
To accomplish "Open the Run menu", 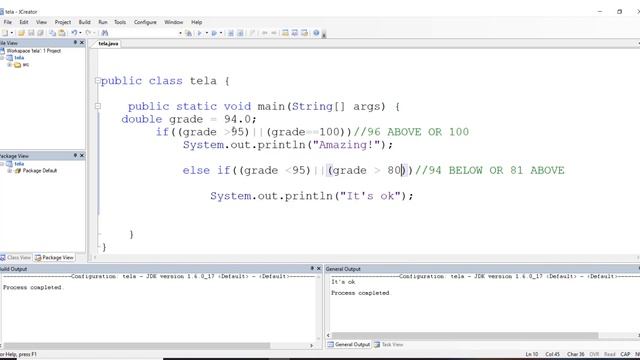I will coord(103,22).
